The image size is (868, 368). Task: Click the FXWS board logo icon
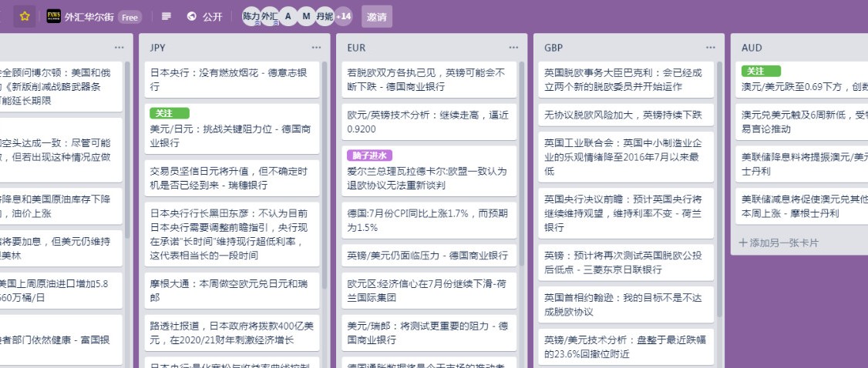pyautogui.click(x=54, y=16)
